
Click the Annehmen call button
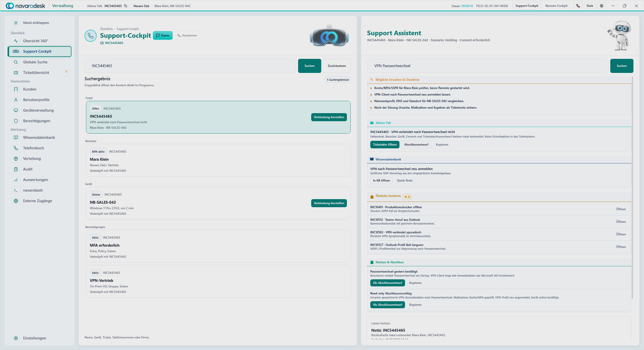point(187,35)
